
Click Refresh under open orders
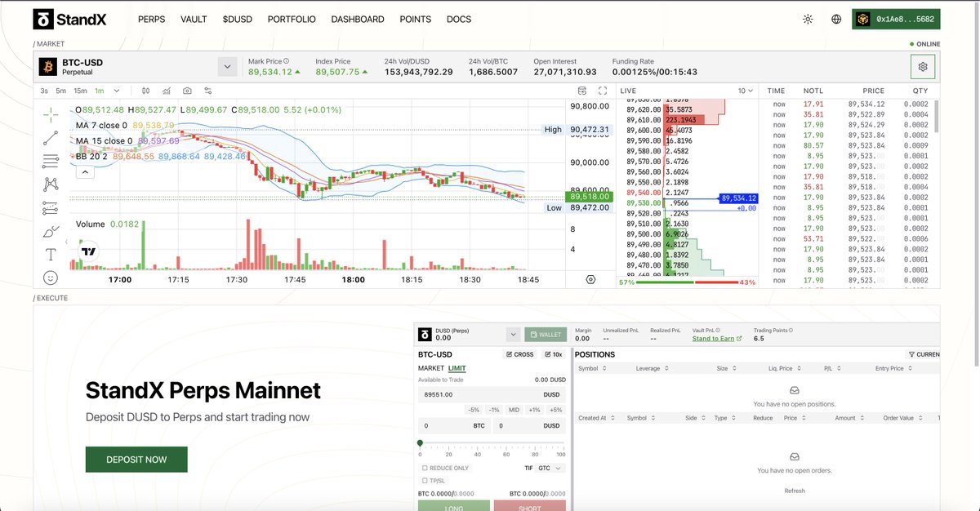795,491
